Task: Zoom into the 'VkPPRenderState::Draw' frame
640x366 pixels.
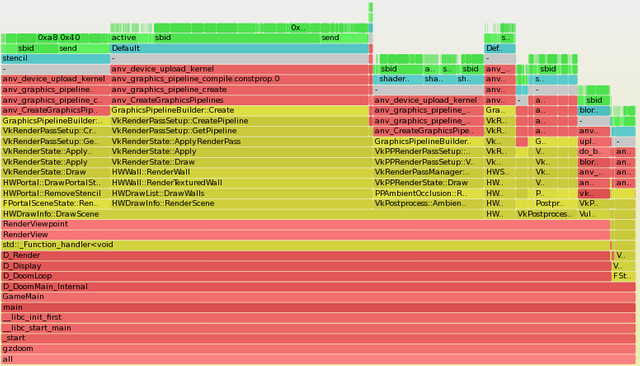Action: coord(428,182)
